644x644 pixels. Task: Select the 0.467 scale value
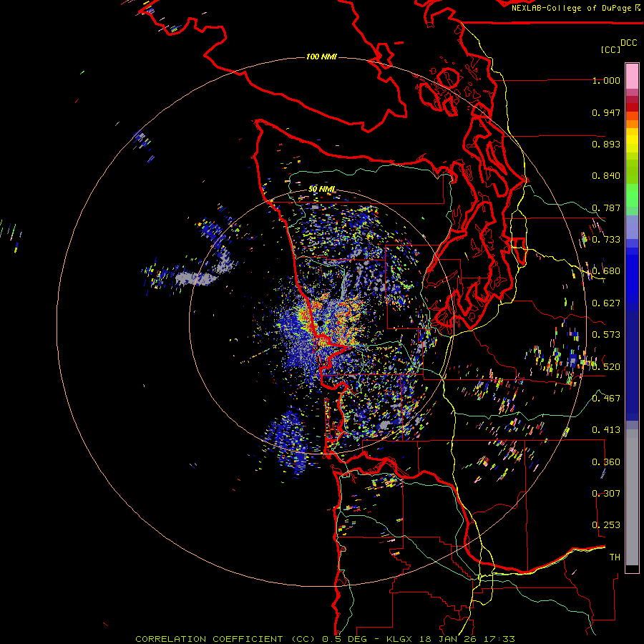point(606,399)
